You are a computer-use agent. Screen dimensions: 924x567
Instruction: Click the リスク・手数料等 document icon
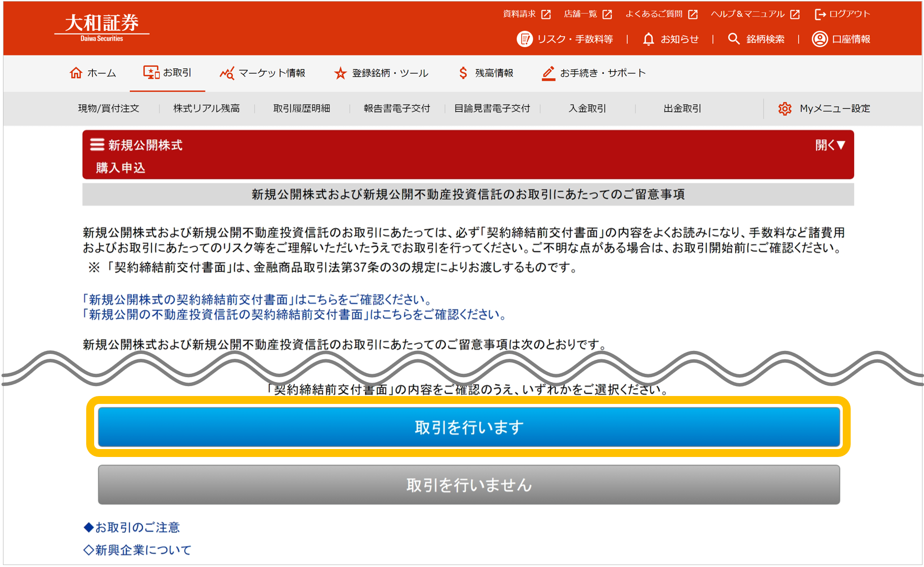[x=525, y=39]
